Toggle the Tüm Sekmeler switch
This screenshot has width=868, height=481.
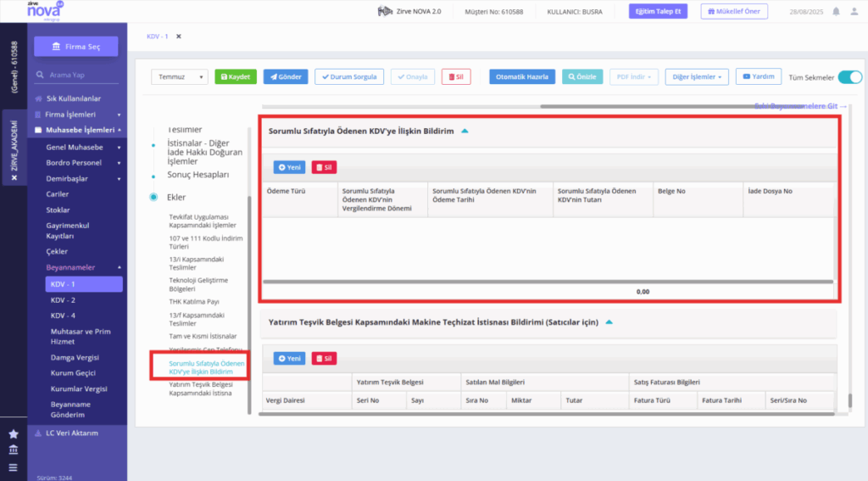pyautogui.click(x=849, y=77)
